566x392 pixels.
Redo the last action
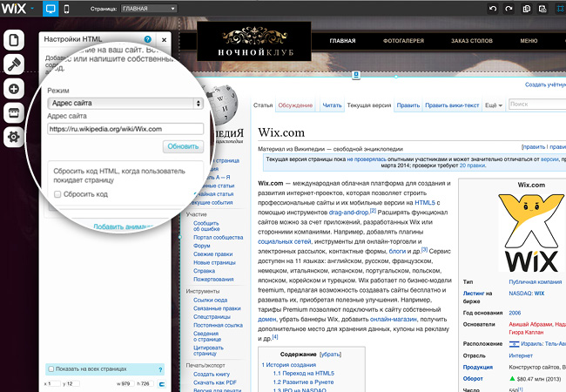tap(509, 9)
